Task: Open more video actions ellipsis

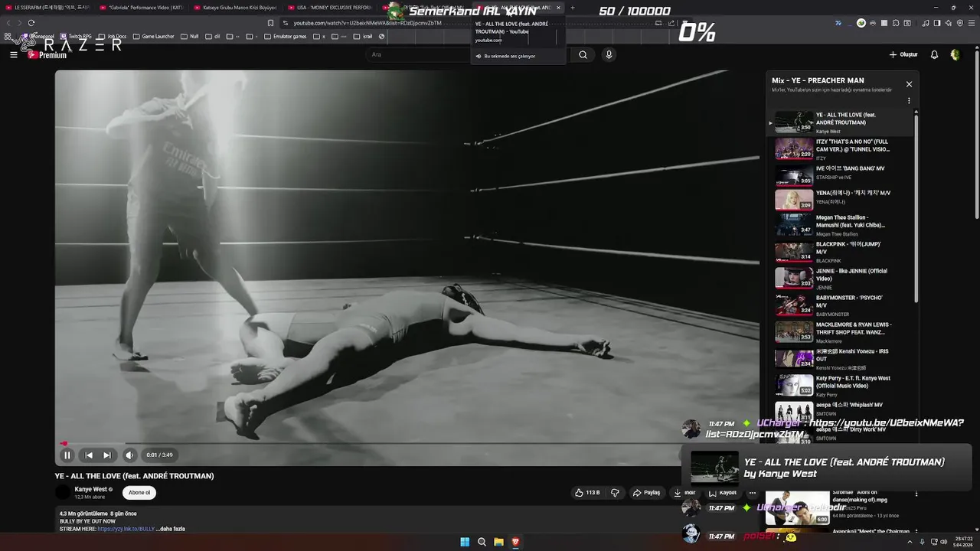Action: click(753, 493)
